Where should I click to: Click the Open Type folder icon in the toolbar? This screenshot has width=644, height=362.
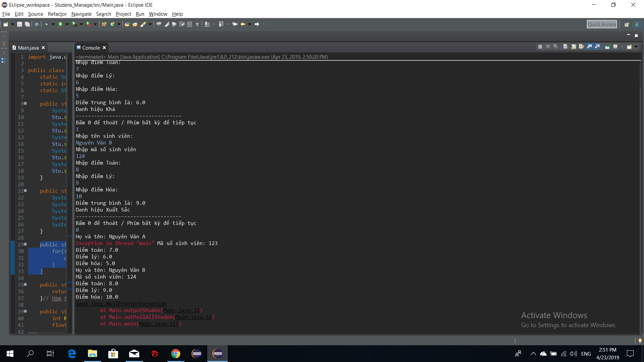127,24
